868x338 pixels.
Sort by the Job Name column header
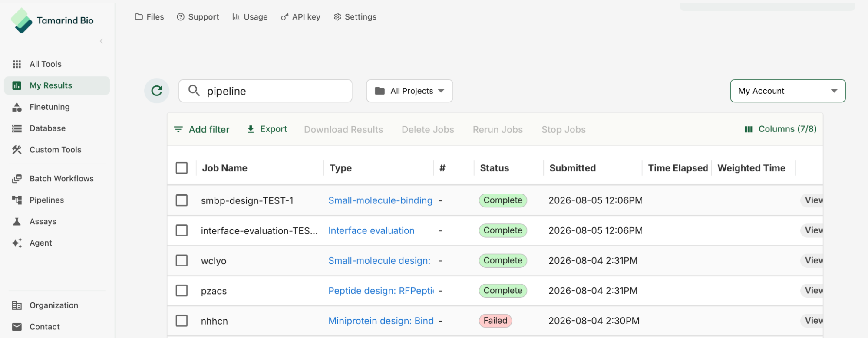point(224,168)
